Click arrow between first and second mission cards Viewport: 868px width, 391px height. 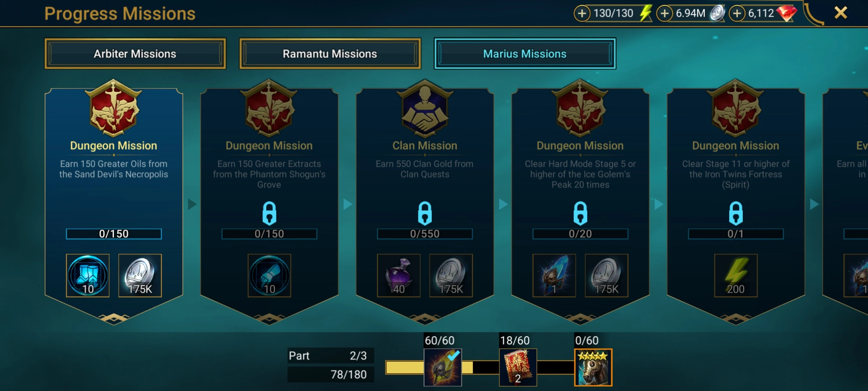tap(192, 204)
